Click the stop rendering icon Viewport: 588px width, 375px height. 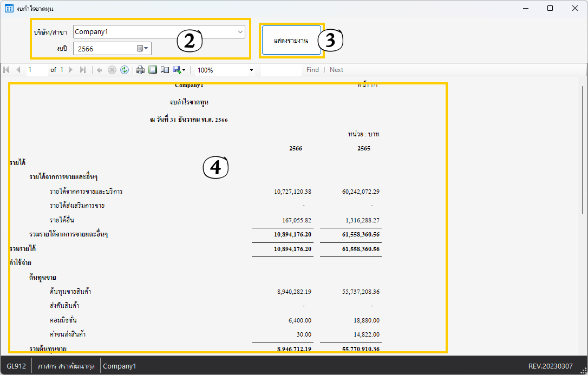[x=112, y=70]
